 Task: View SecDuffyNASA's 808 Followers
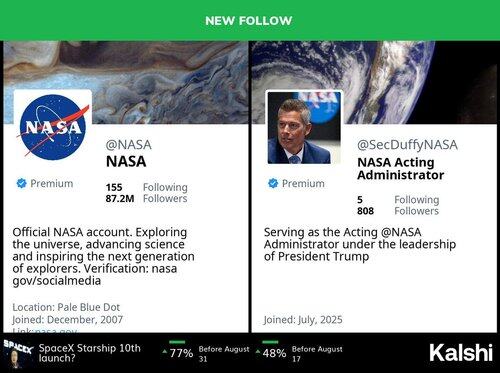[398, 211]
